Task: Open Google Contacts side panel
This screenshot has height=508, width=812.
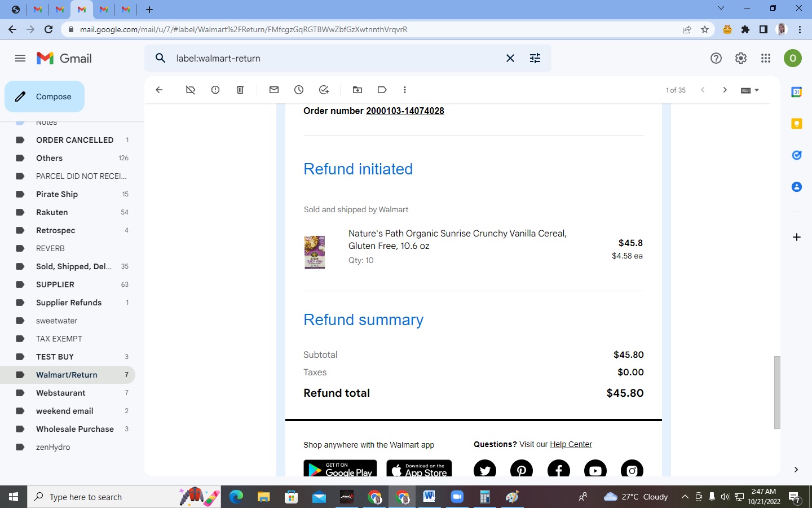Action: pyautogui.click(x=797, y=187)
